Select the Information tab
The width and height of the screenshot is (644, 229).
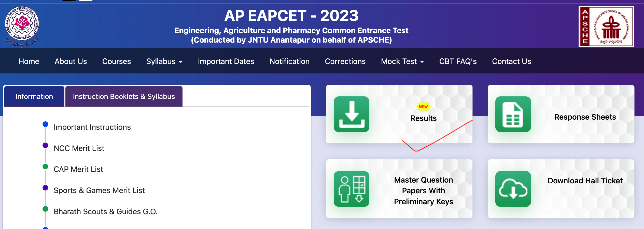[34, 96]
